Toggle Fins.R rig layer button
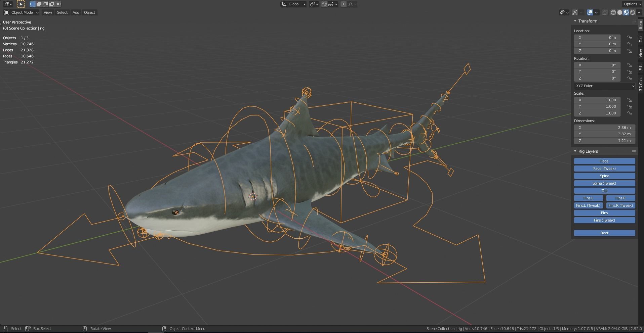The image size is (644, 333). pos(620,198)
